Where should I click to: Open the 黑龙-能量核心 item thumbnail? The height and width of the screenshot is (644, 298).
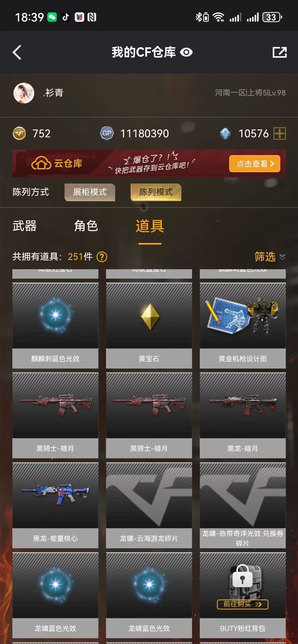tap(55, 495)
